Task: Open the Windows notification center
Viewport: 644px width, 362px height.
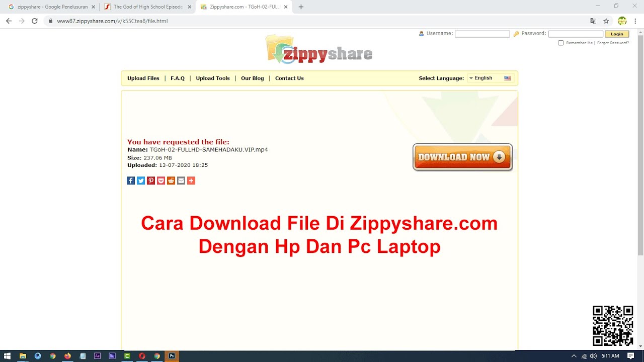Action: coord(631,356)
